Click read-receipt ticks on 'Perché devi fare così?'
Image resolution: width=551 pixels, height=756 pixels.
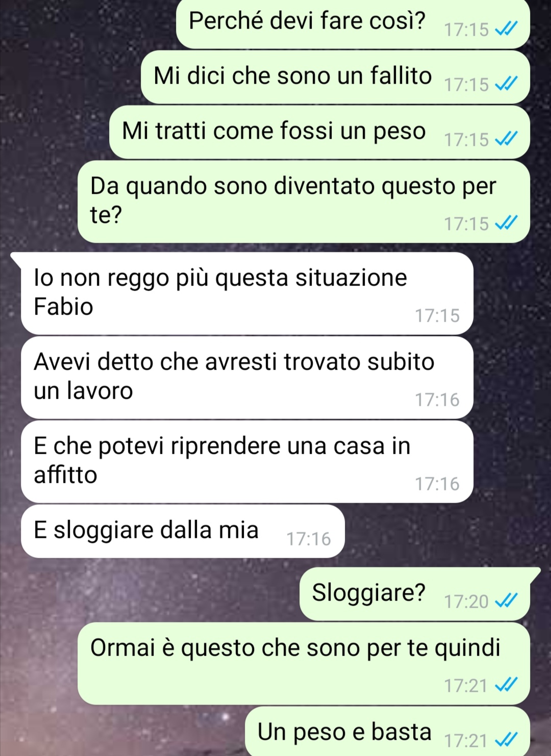point(507,30)
